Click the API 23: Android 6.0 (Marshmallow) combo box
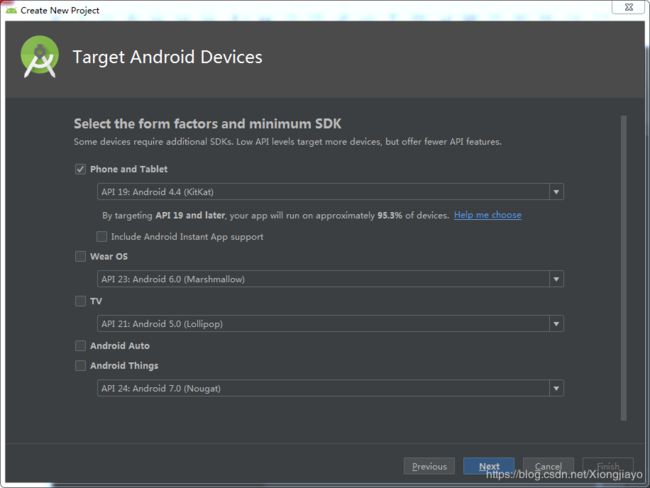 [330, 279]
